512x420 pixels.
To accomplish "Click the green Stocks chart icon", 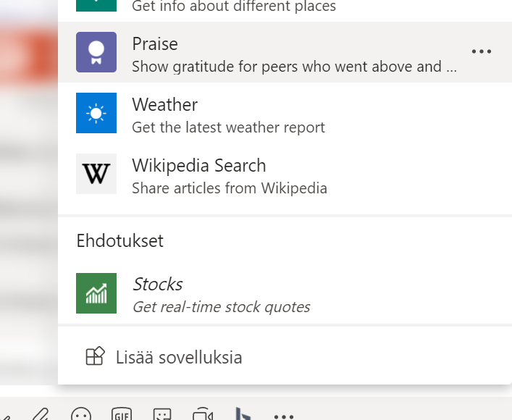I will 96,293.
